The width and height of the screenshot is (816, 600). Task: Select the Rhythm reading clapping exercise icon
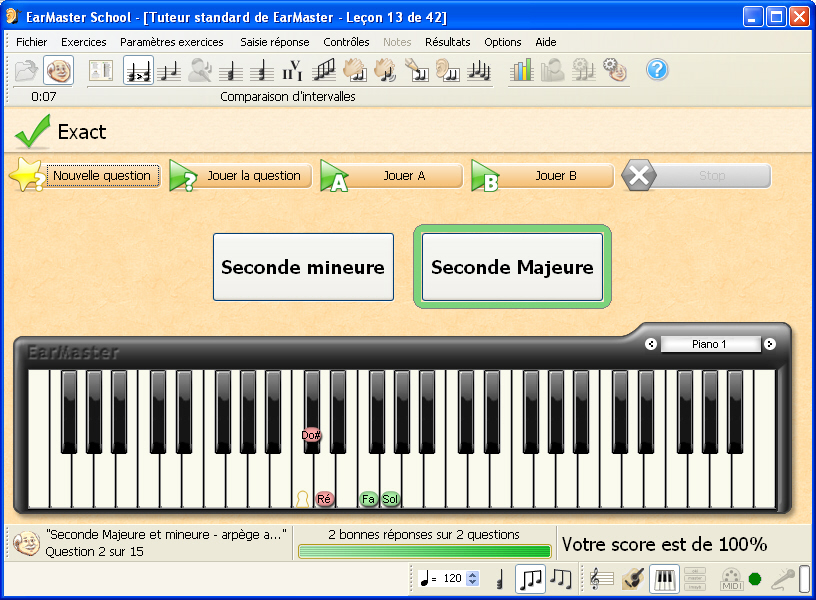tap(355, 70)
